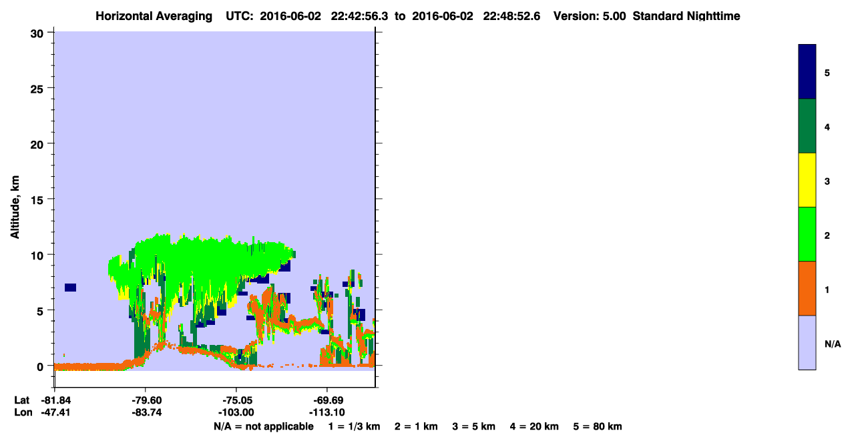Click legend text '2 = 1 km'
Viewport: 868px width, 445px height.
(x=416, y=426)
